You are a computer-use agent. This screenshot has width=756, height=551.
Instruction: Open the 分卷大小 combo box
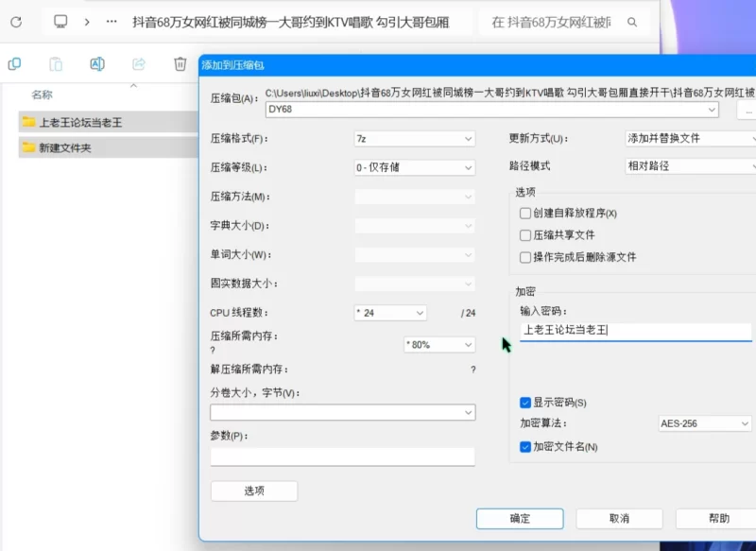(x=343, y=413)
